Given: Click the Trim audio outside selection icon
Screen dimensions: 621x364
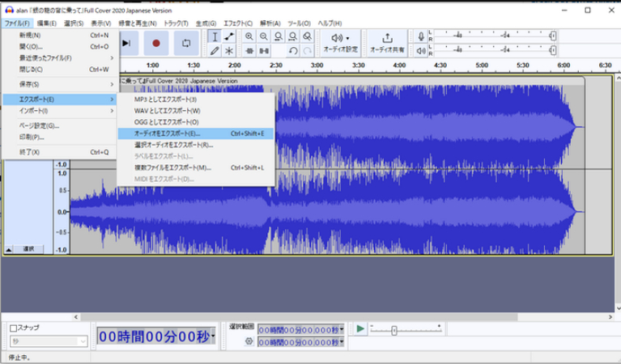Looking at the screenshot, I should click(x=249, y=51).
